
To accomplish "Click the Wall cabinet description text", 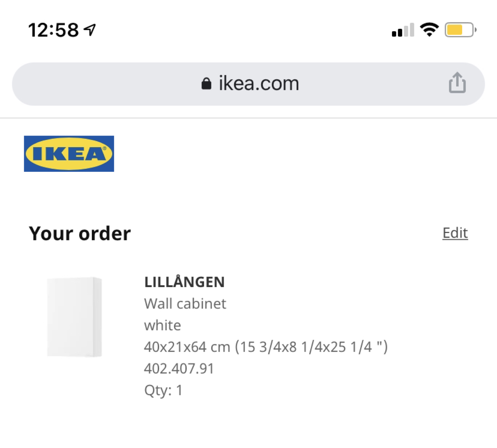I will [x=185, y=304].
